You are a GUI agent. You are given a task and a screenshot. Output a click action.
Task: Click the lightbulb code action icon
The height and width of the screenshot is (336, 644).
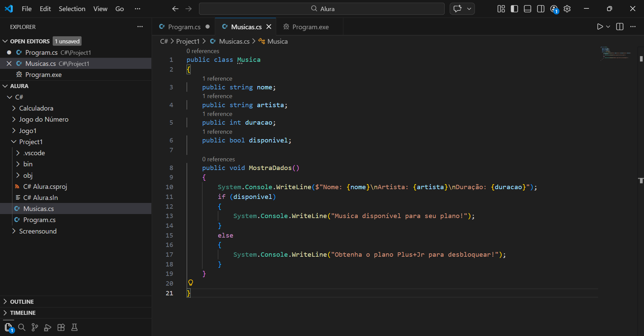[x=191, y=283]
